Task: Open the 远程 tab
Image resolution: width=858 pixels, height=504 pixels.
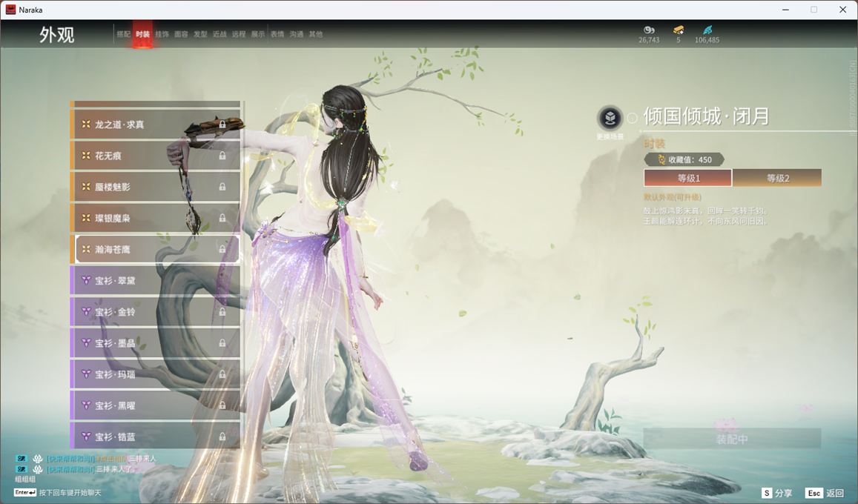Action: pos(239,34)
